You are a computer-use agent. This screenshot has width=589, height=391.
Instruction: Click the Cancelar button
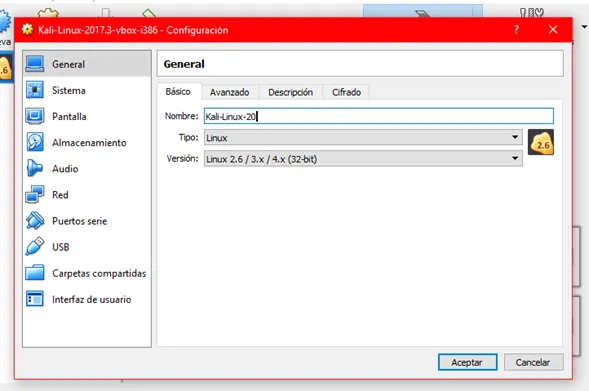(533, 362)
